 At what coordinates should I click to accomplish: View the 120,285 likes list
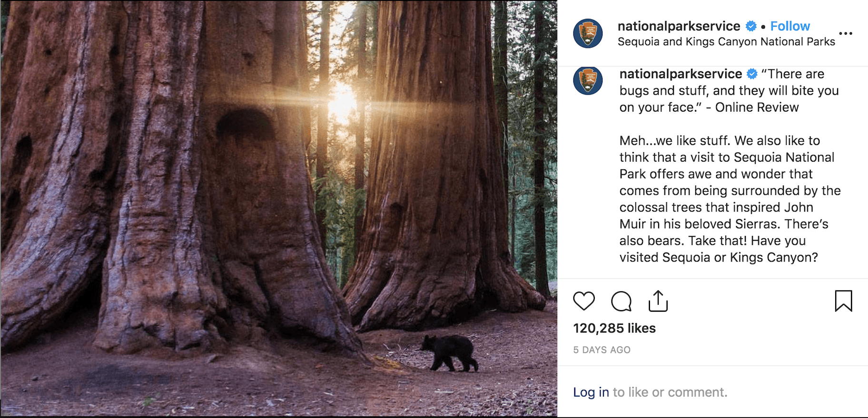614,328
